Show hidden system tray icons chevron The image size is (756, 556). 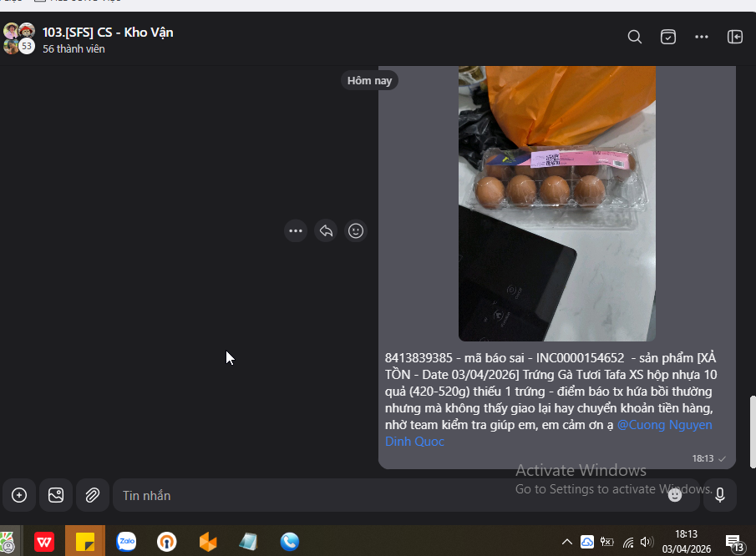tap(567, 542)
